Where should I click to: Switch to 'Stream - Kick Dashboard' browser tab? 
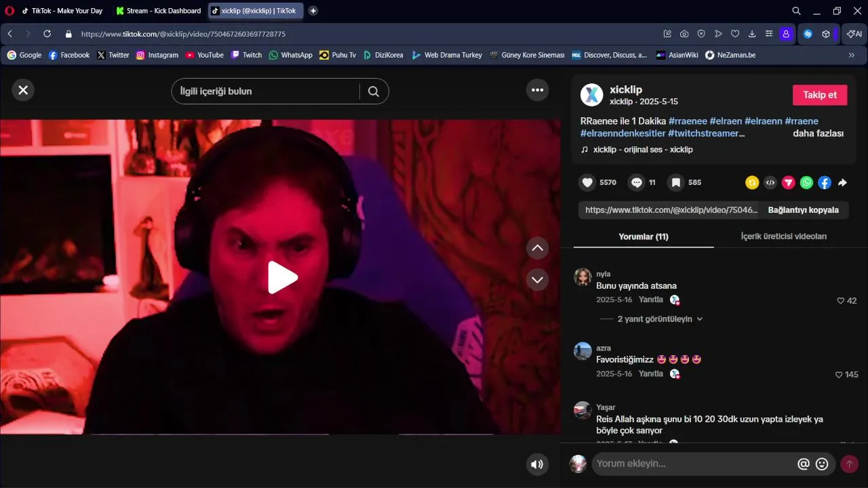coord(158,11)
